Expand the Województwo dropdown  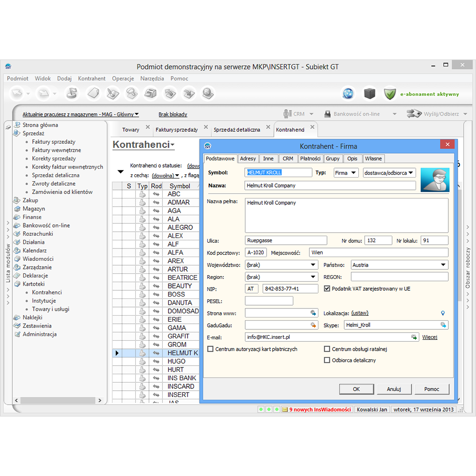(313, 265)
